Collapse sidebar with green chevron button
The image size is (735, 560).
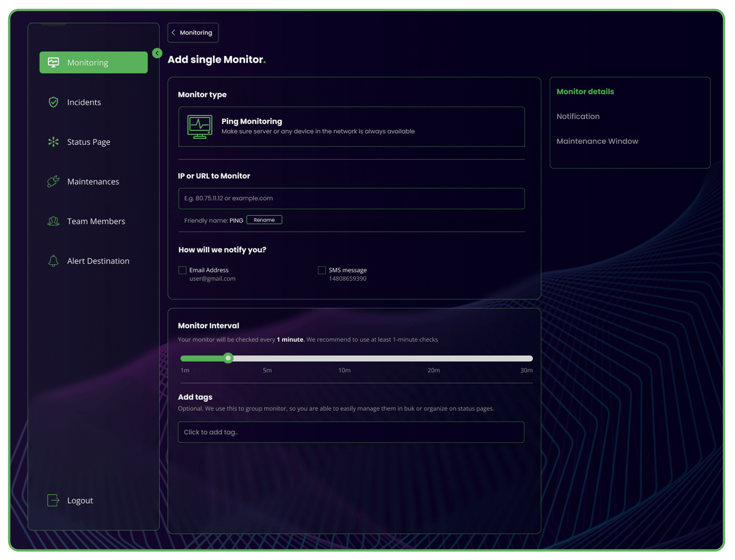click(157, 53)
